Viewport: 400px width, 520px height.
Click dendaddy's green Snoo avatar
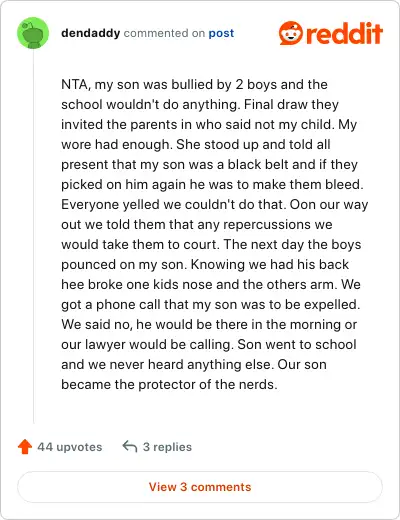(33, 33)
